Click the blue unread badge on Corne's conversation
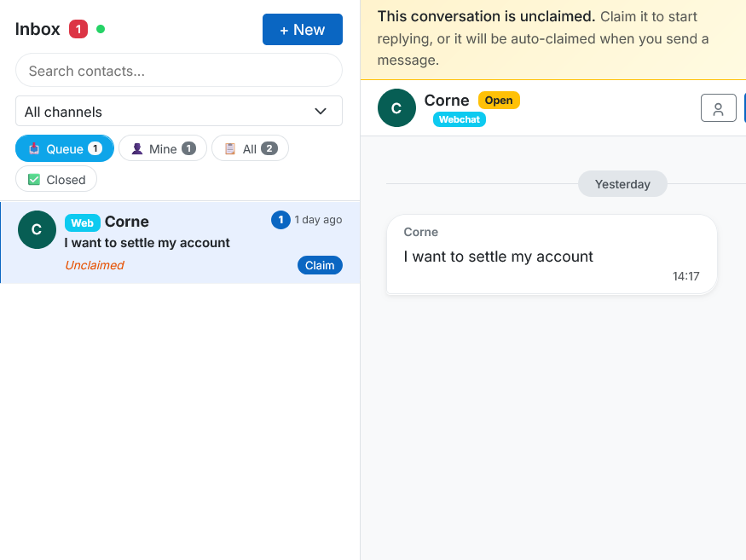Image resolution: width=746 pixels, height=560 pixels. (280, 220)
